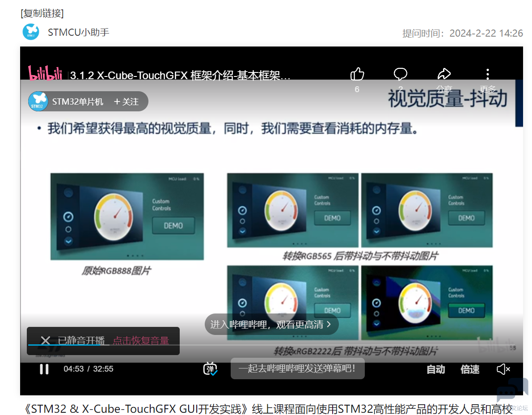Click the 04:53 / 32:55 time display

coord(88,369)
